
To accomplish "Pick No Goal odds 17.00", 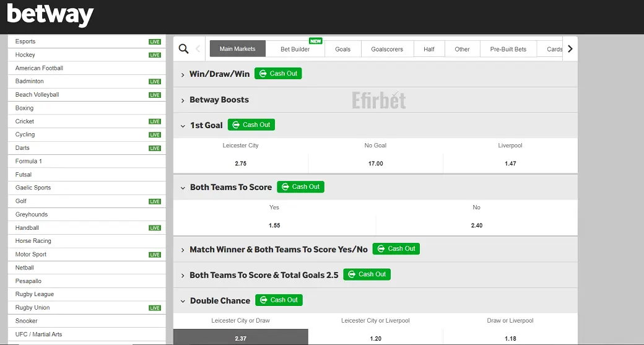I will tap(375, 163).
